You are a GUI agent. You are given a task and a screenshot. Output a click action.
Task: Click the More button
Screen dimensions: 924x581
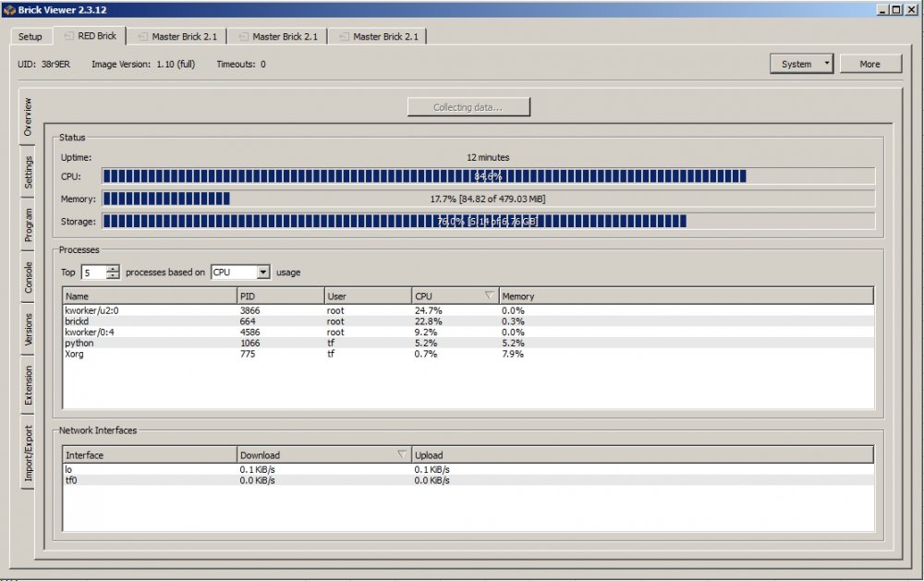click(869, 63)
